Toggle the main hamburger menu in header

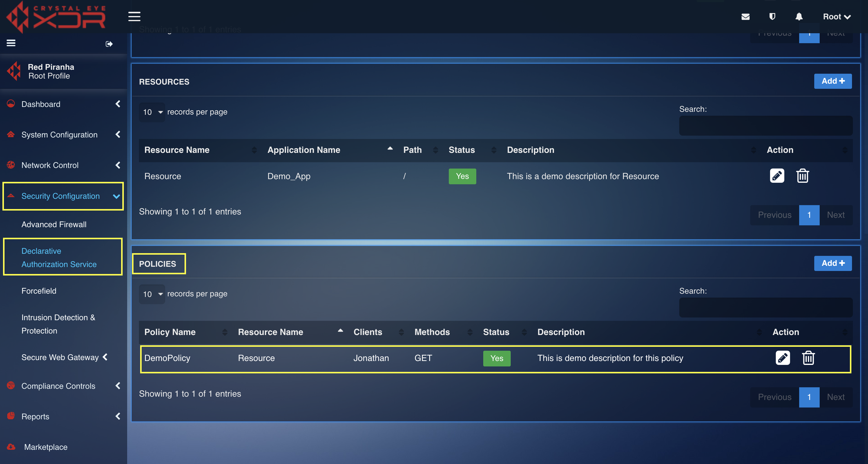pos(134,16)
